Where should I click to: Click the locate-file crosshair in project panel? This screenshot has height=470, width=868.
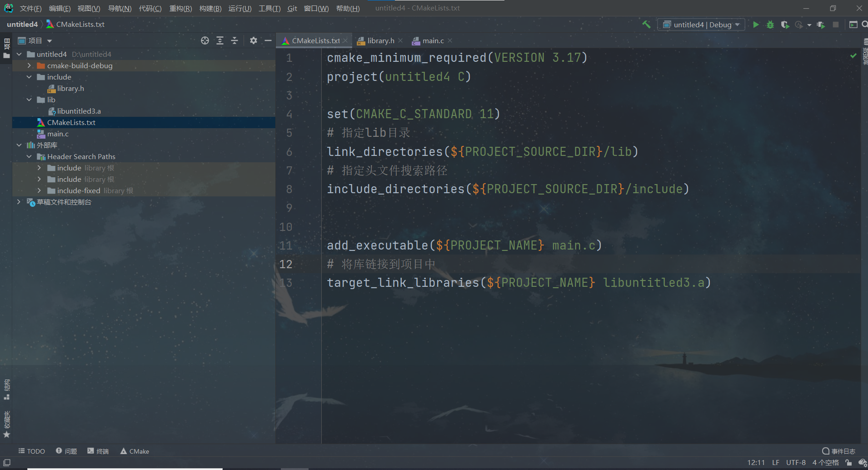tap(205, 40)
